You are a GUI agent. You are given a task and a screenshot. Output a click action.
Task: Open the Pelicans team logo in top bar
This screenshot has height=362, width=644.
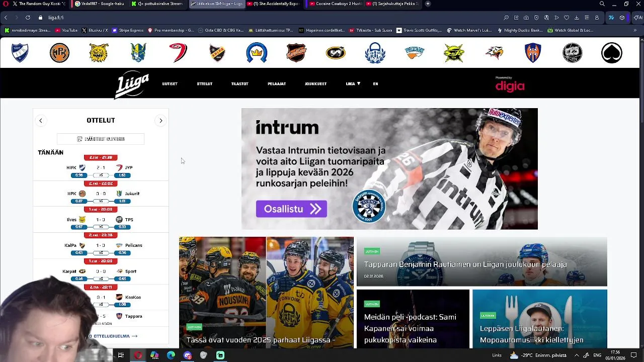[x=415, y=52]
